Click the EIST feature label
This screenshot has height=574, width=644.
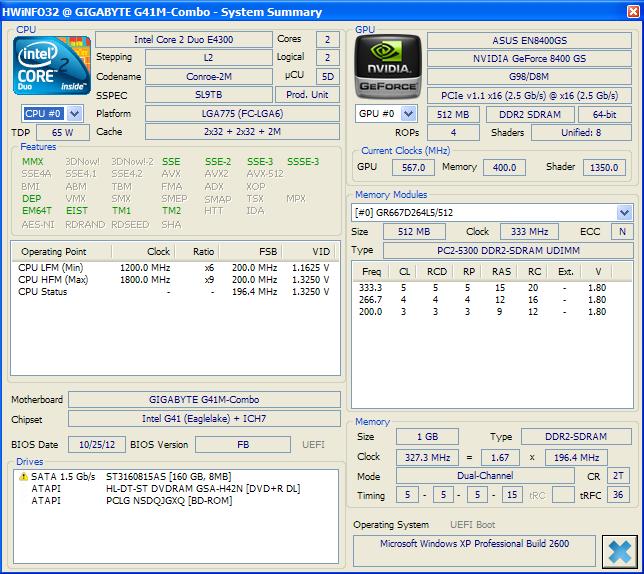click(x=77, y=211)
